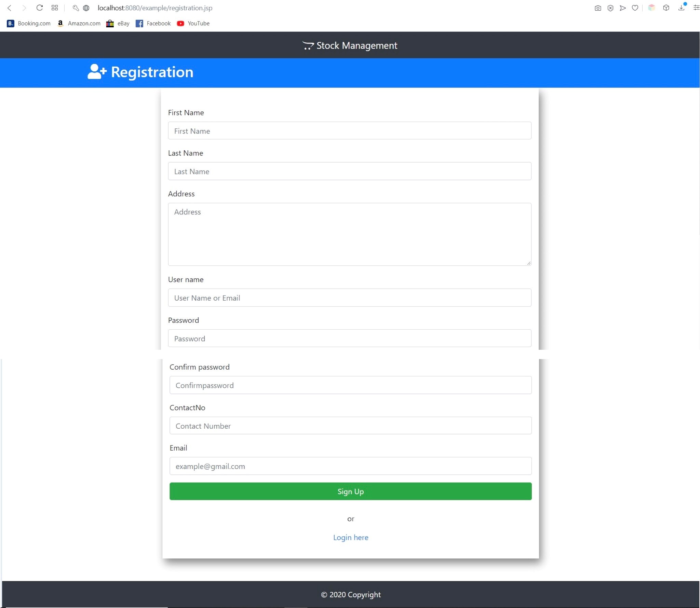
Task: Reload the current page
Action: pos(39,8)
